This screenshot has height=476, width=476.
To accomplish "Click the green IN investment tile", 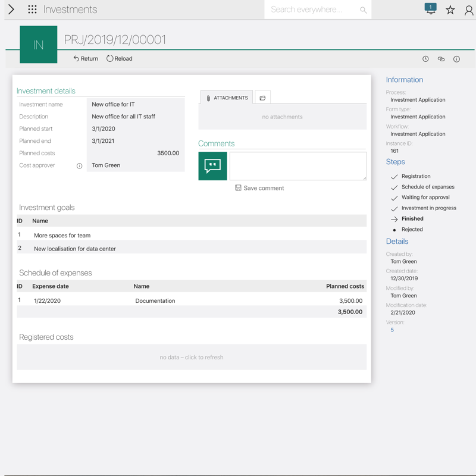I will 39,45.
